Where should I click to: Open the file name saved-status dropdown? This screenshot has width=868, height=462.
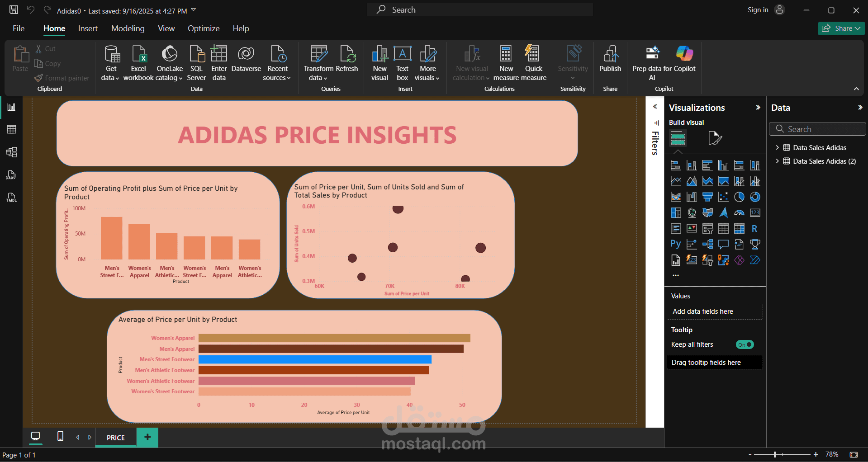point(194,9)
